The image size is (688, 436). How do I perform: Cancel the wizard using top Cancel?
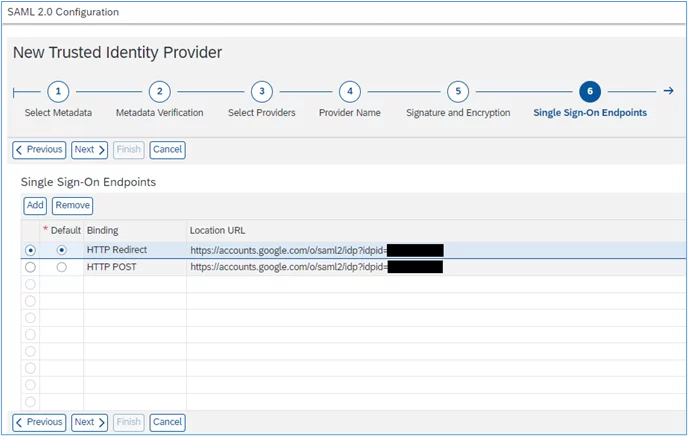(167, 150)
